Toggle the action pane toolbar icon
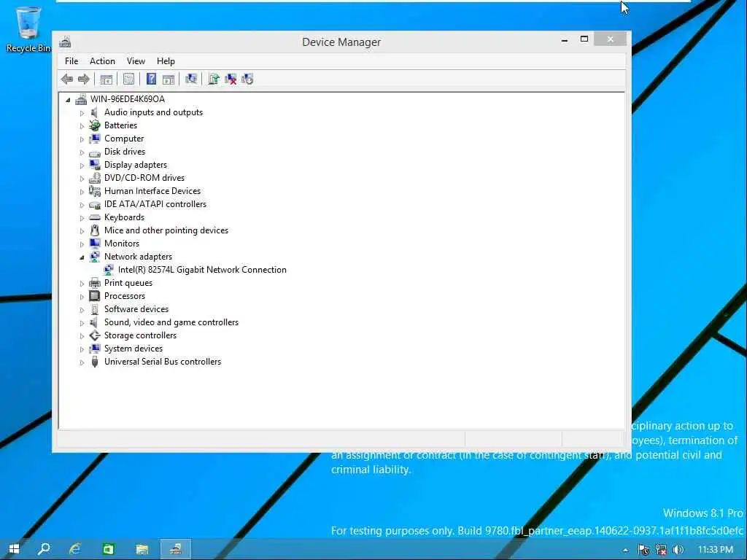This screenshot has height=560, width=747. point(169,79)
